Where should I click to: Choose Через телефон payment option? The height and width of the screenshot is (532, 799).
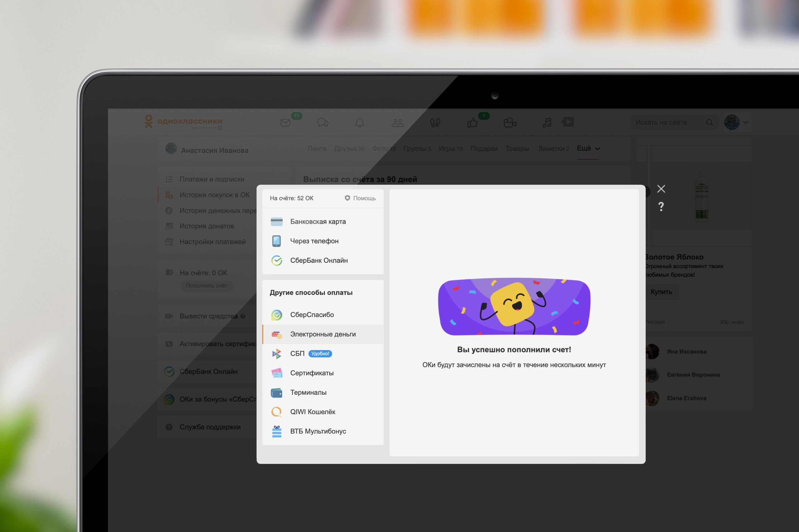[x=314, y=241]
